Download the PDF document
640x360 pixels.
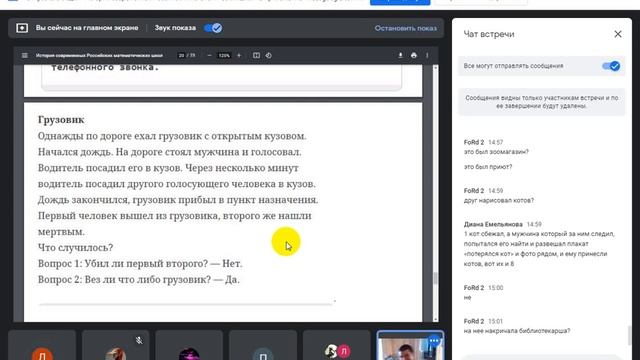click(x=400, y=55)
